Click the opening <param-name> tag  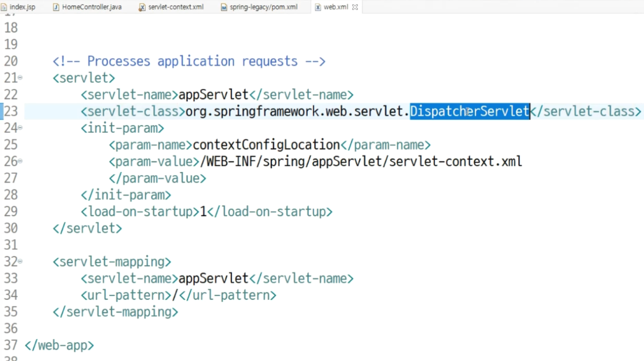[150, 145]
